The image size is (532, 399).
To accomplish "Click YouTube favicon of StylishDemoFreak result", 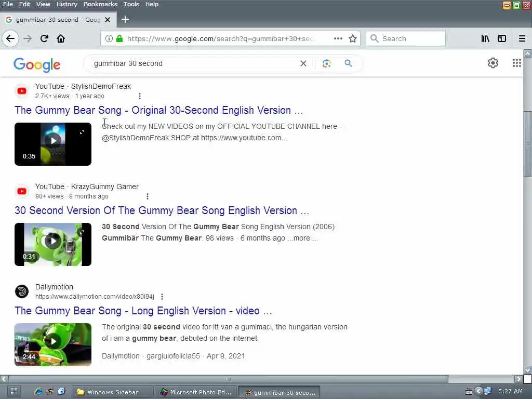I will tap(22, 91).
